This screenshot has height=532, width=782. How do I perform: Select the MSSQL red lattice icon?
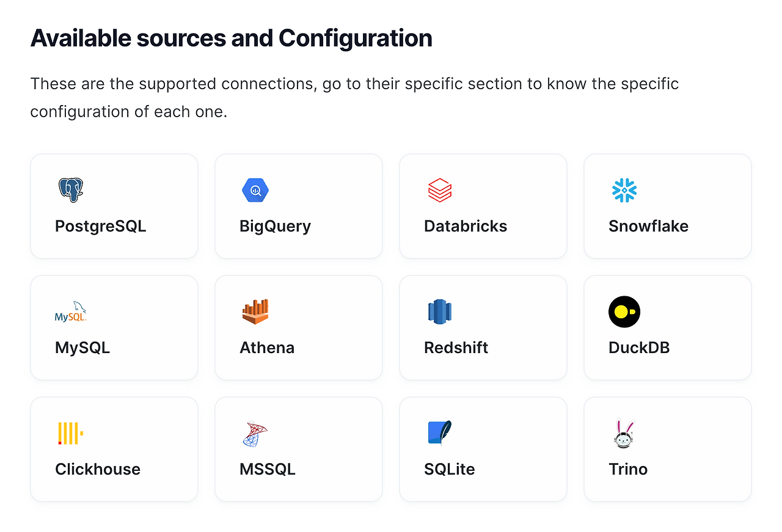pyautogui.click(x=255, y=434)
